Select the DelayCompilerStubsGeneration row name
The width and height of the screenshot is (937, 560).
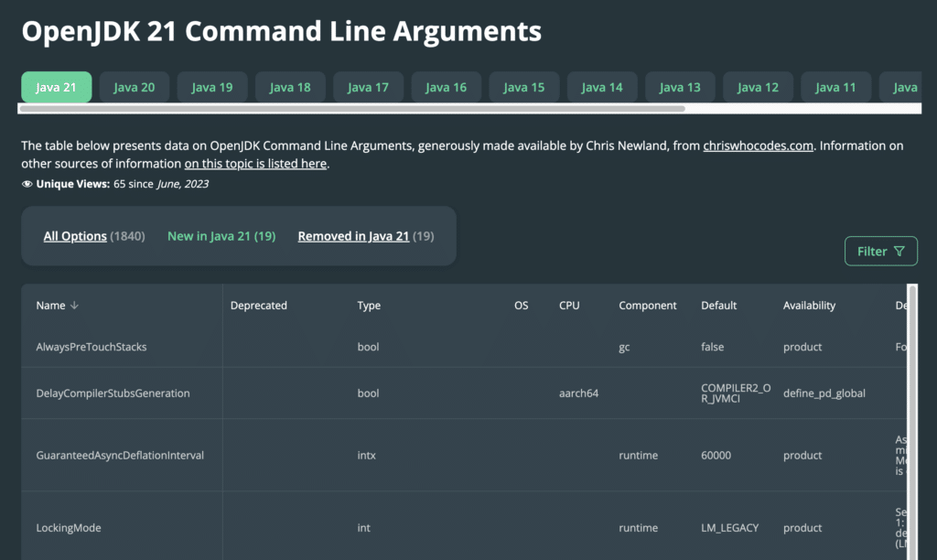113,393
